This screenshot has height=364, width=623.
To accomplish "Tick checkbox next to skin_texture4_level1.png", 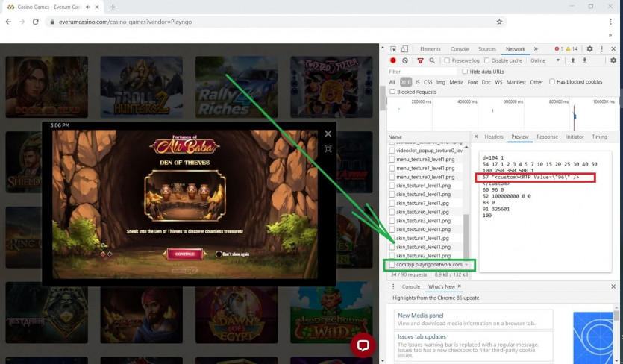I will click(x=392, y=186).
